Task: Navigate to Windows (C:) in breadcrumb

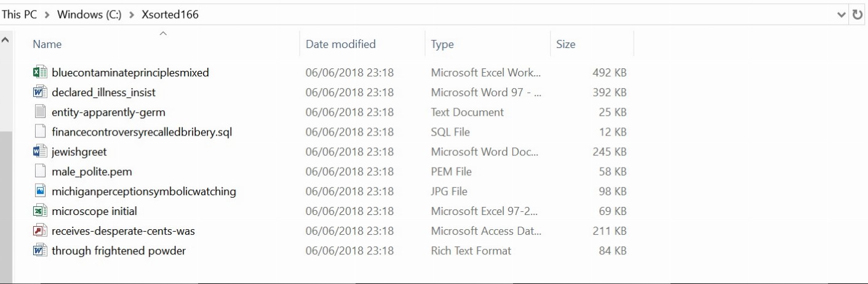Action: (90, 15)
